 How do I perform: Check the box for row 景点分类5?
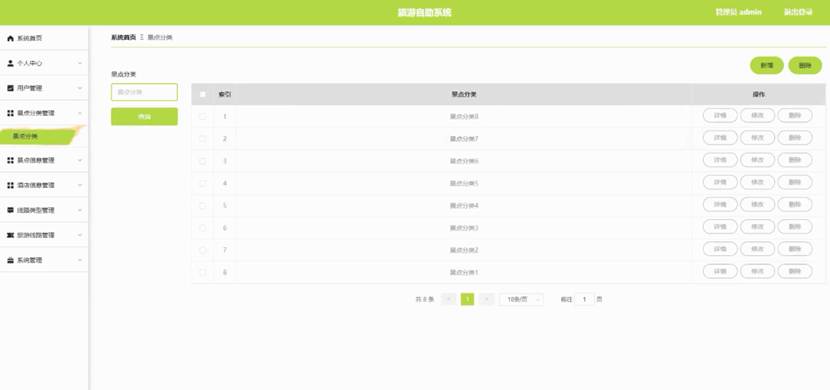click(203, 183)
